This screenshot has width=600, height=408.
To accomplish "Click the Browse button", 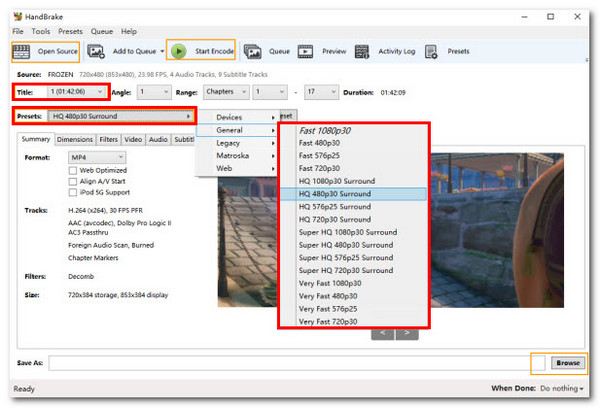I will pyautogui.click(x=568, y=363).
